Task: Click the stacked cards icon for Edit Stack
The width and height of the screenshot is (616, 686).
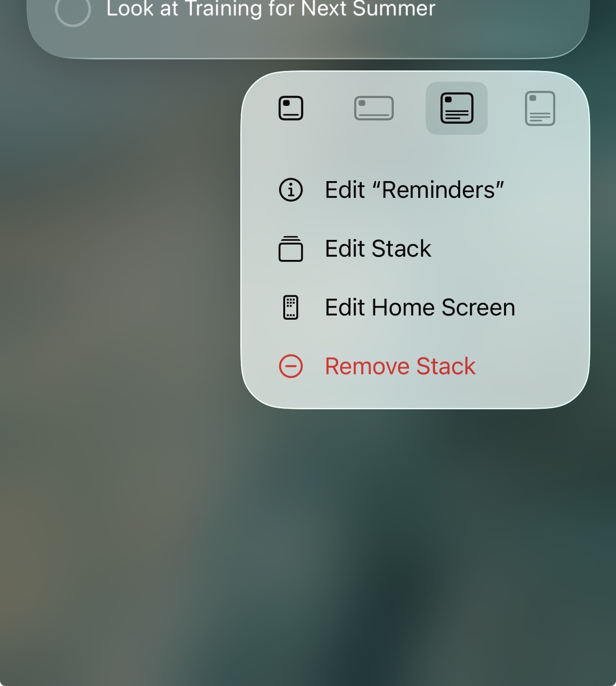Action: point(291,249)
